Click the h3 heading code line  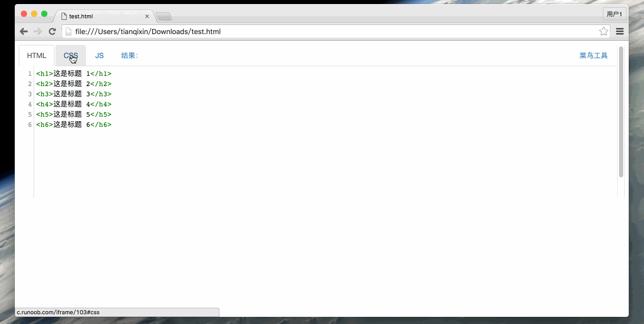74,94
